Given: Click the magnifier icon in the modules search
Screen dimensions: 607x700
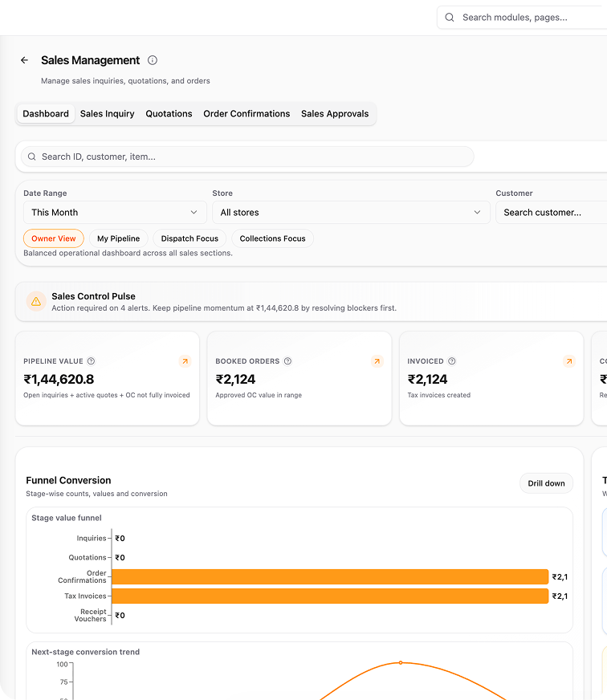Looking at the screenshot, I should click(x=450, y=18).
